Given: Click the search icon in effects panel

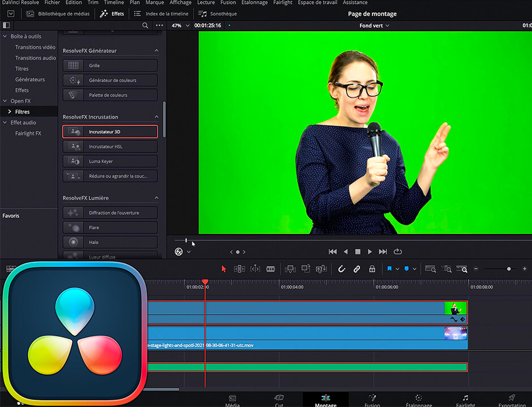Looking at the screenshot, I should [x=145, y=25].
